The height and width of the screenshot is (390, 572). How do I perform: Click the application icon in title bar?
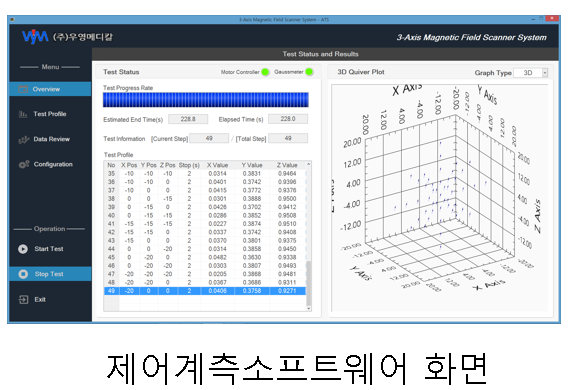(12, 20)
